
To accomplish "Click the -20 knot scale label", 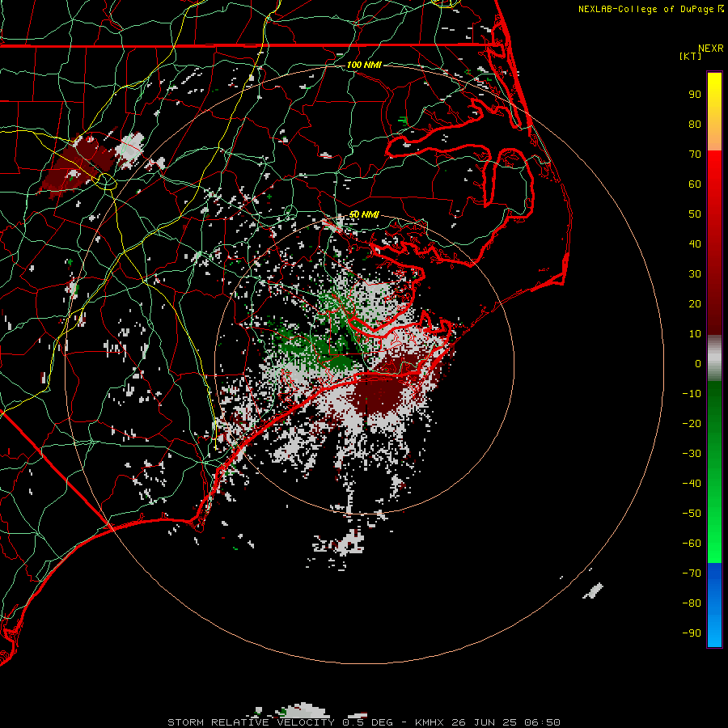I will (692, 423).
